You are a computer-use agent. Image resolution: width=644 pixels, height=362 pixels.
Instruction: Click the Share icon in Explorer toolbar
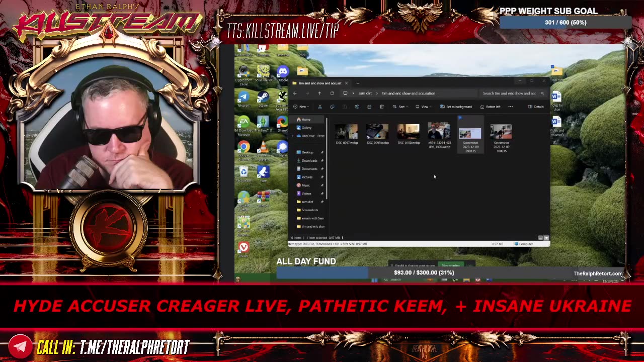tap(369, 107)
